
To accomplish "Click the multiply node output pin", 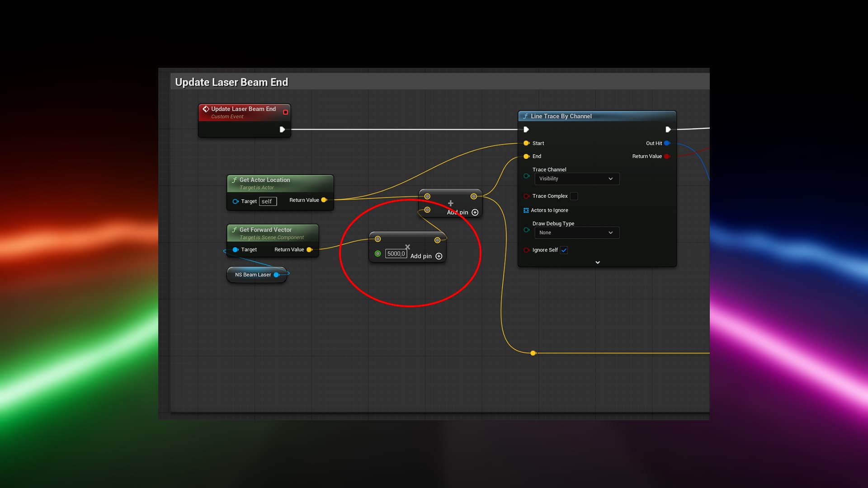I will [437, 240].
